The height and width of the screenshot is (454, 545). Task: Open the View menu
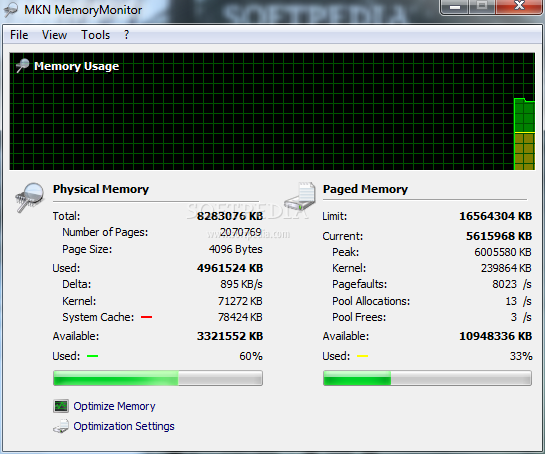54,35
